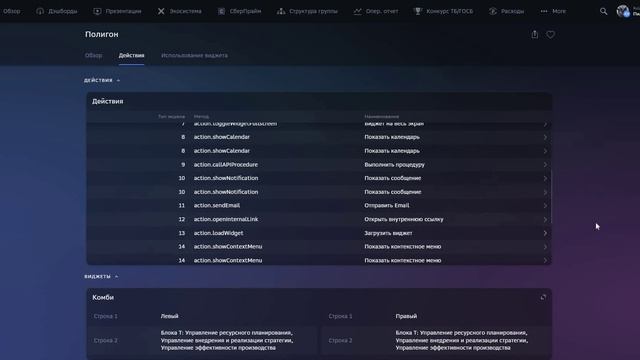This screenshot has width=640, height=360.
Task: Click the Комби widget title
Action: coord(103,298)
